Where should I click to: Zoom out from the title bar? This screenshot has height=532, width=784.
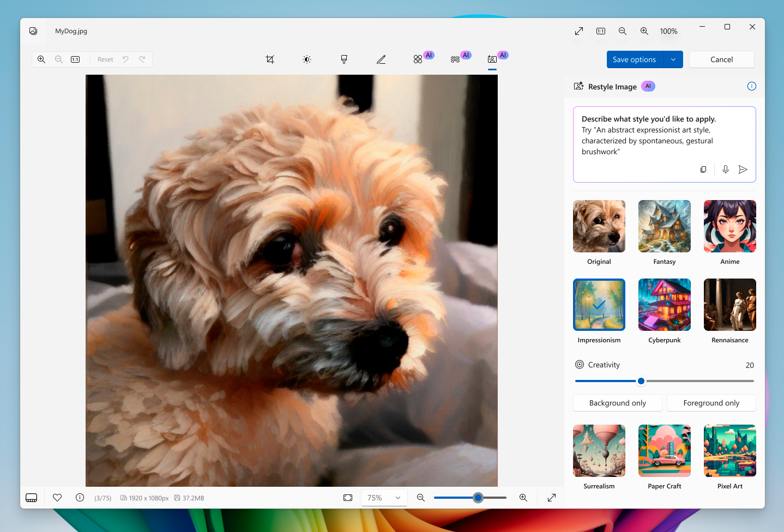click(x=623, y=31)
